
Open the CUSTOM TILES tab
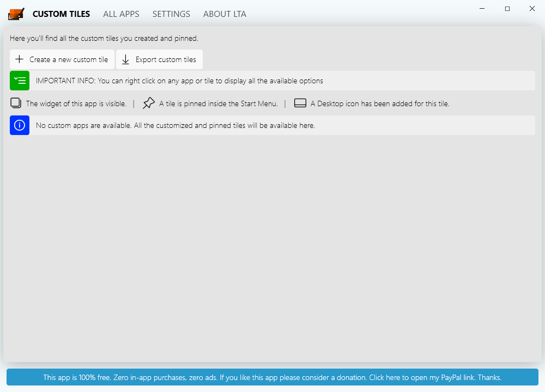point(61,14)
